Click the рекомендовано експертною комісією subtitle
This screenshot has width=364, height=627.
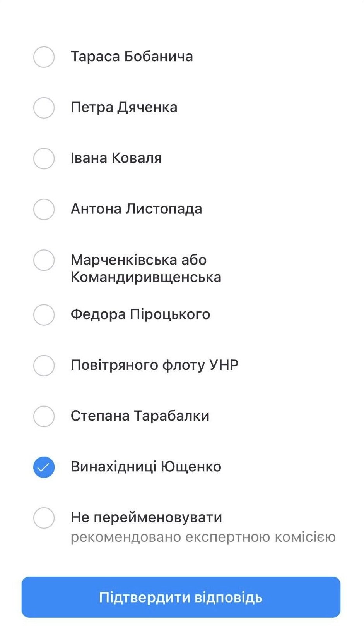203,537
